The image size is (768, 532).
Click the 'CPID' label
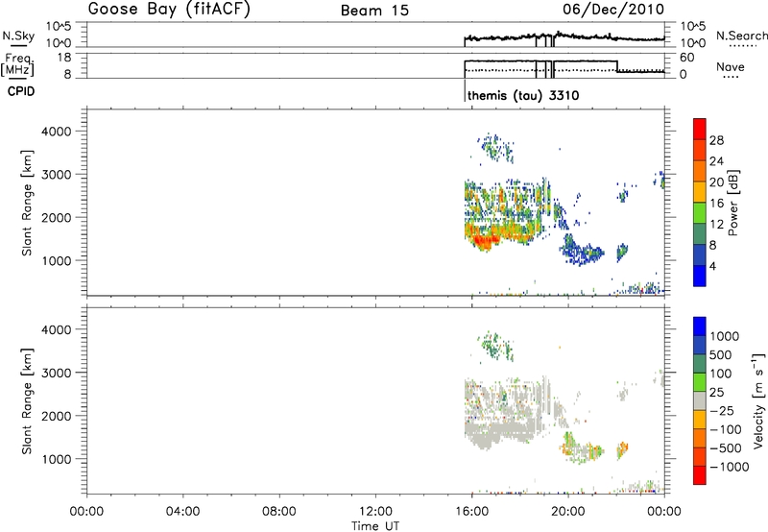click(x=21, y=91)
